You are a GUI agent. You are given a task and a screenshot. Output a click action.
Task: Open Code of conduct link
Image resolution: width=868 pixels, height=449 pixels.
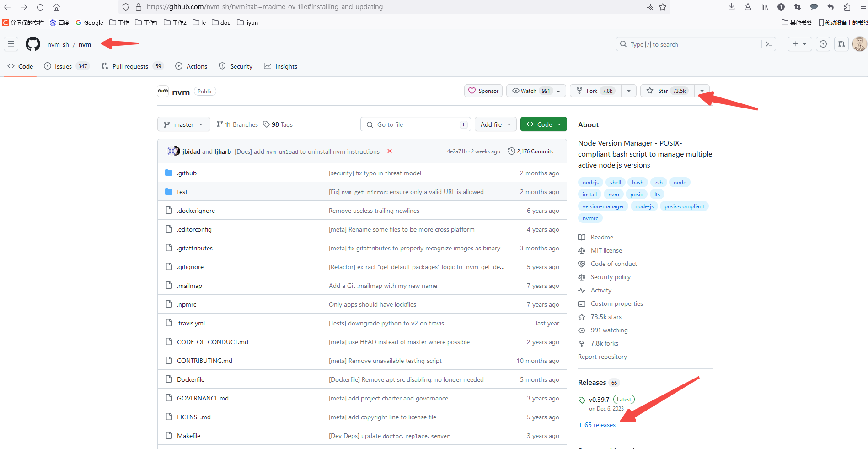[607, 264]
